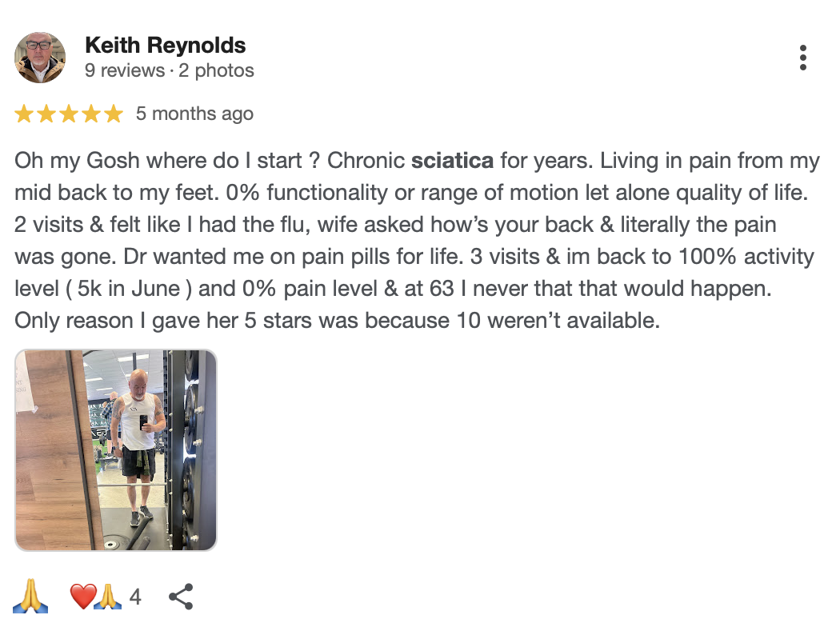Click the first rating star
The width and height of the screenshot is (840, 643).
(24, 114)
